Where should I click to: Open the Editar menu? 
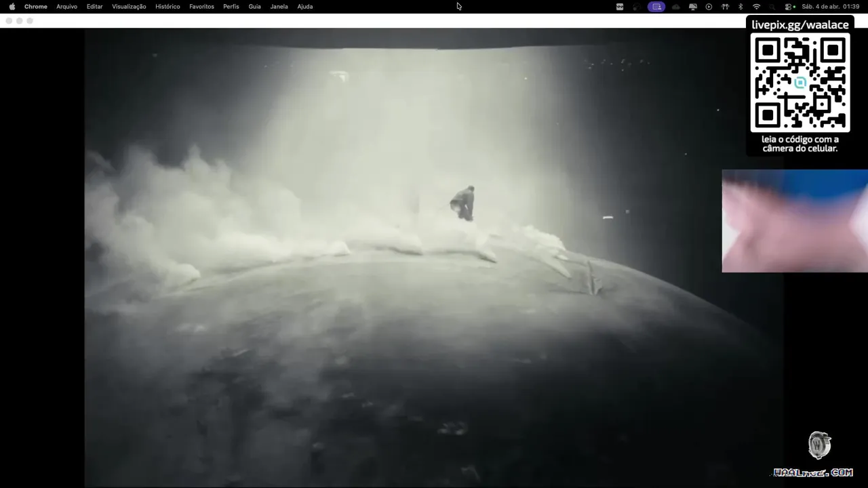tap(94, 6)
